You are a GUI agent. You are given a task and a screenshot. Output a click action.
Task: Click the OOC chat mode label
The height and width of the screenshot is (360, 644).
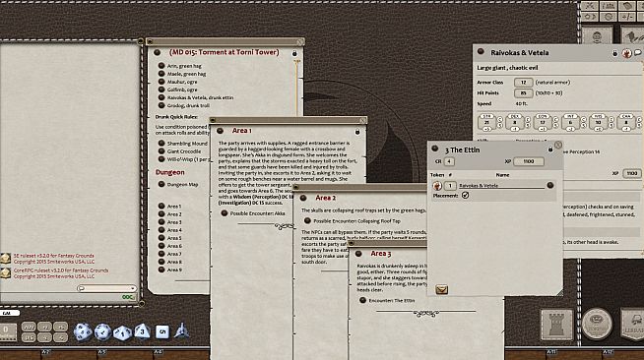click(127, 297)
